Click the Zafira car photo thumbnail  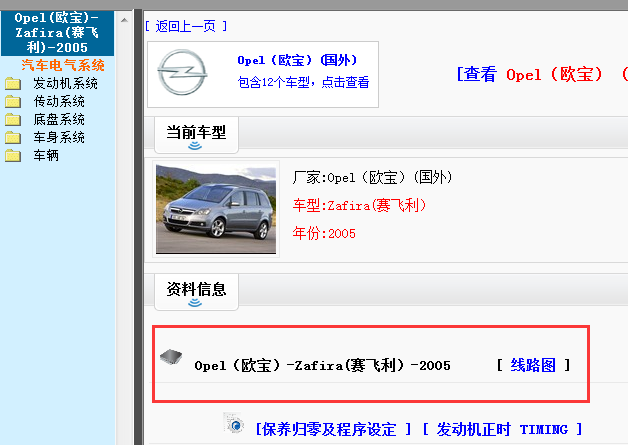coord(216,209)
